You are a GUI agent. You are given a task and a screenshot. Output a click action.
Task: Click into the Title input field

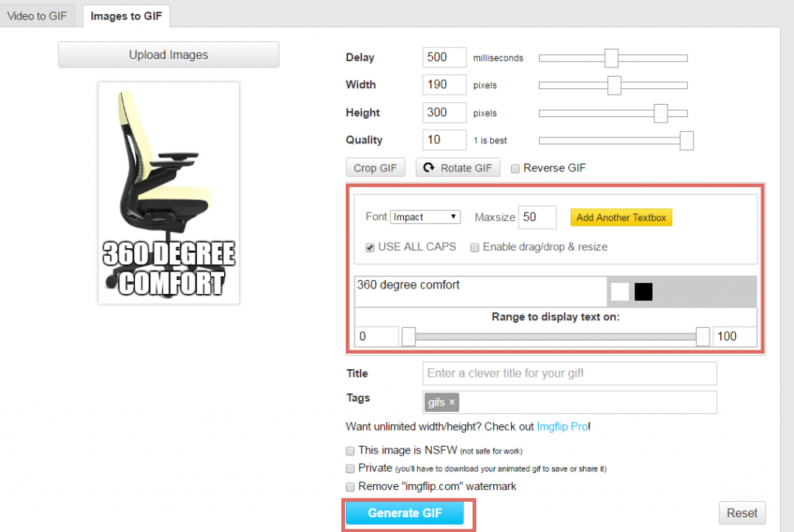click(x=569, y=374)
